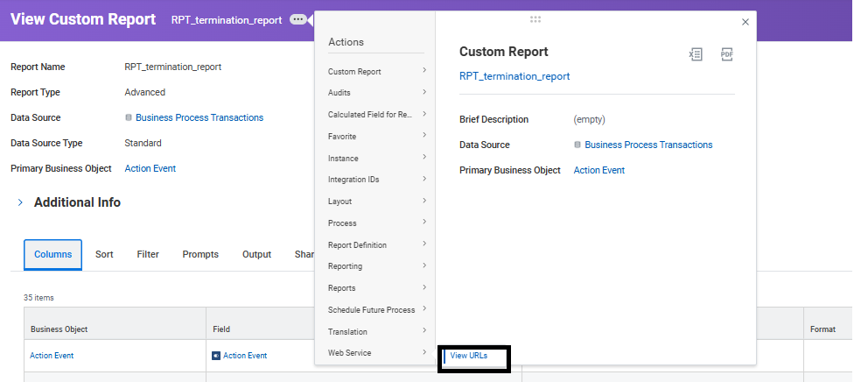Export Custom Report to PDF icon
The height and width of the screenshot is (382, 868).
(727, 54)
